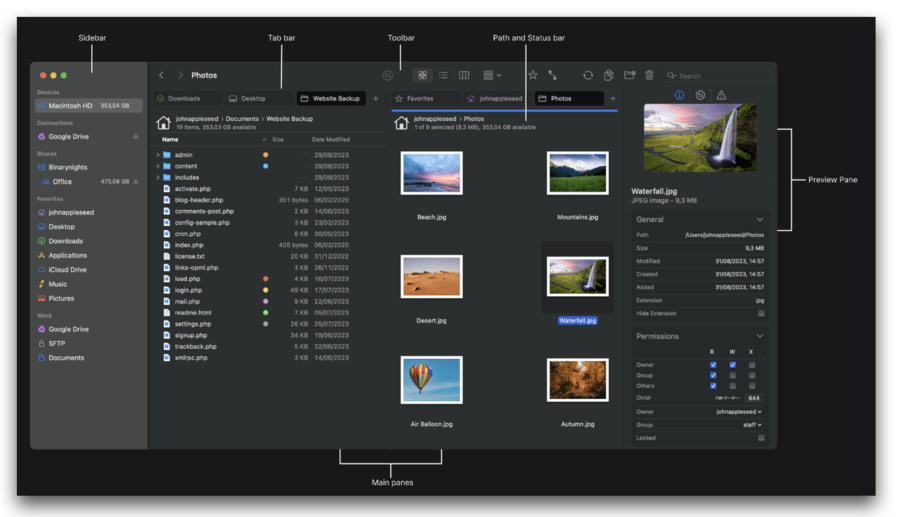Switch to list view mode

(443, 75)
